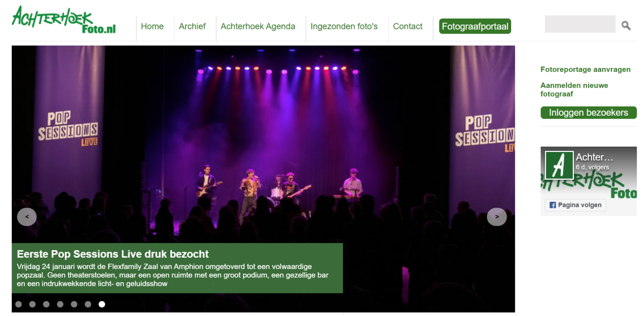Advance slideshow with right arrow button
The height and width of the screenshot is (316, 644).
pyautogui.click(x=497, y=217)
